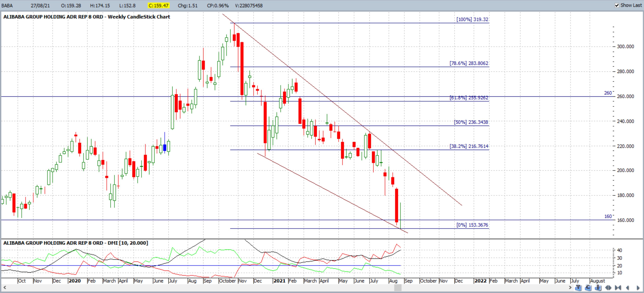Viewport: 644px width, 293px height.
Task: Toggle the Show Last checkbox
Action: click(x=617, y=5)
